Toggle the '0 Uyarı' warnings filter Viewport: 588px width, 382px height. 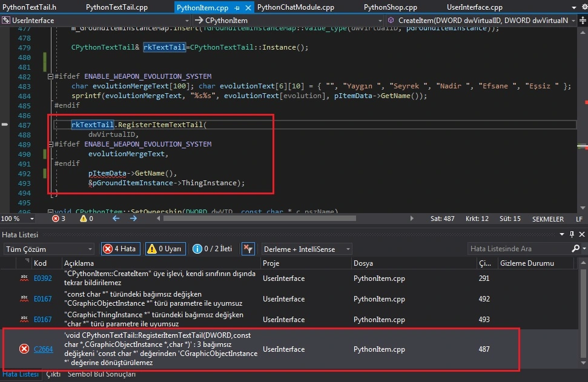click(165, 249)
